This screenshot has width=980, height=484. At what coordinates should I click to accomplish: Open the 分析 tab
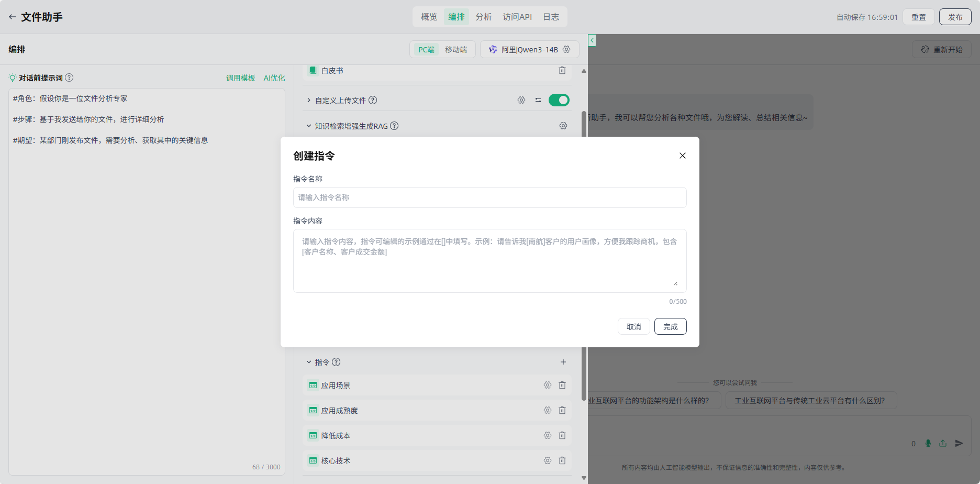click(x=483, y=17)
